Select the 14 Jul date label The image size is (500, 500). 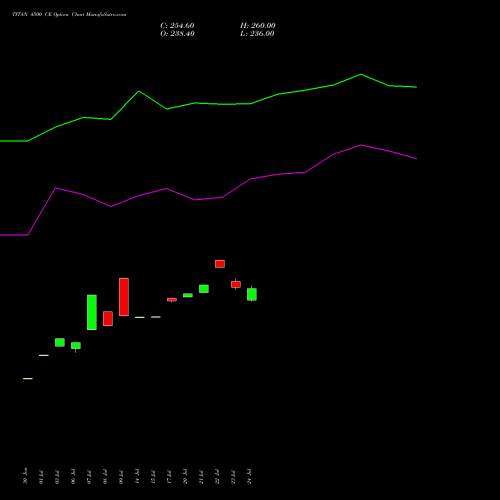point(137,477)
